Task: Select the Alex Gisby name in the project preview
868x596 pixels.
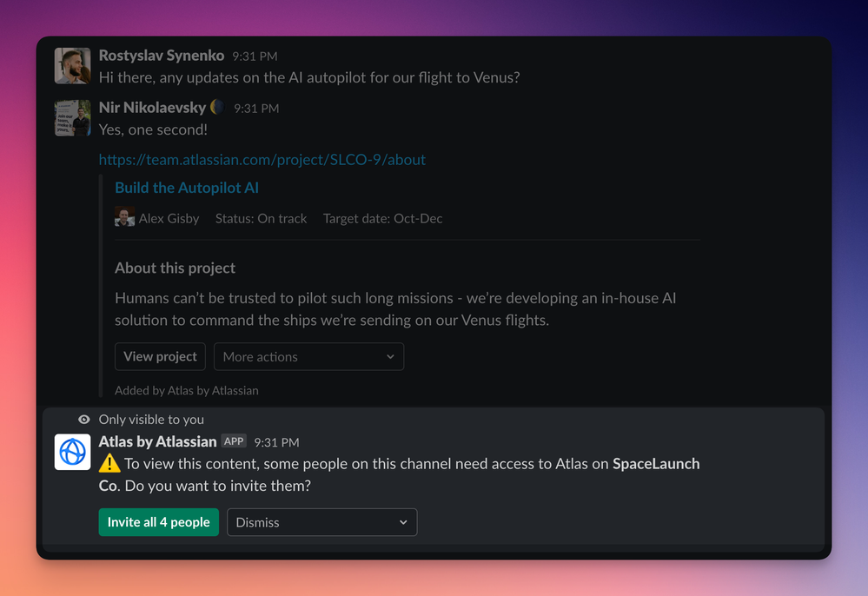Action: pyautogui.click(x=167, y=218)
